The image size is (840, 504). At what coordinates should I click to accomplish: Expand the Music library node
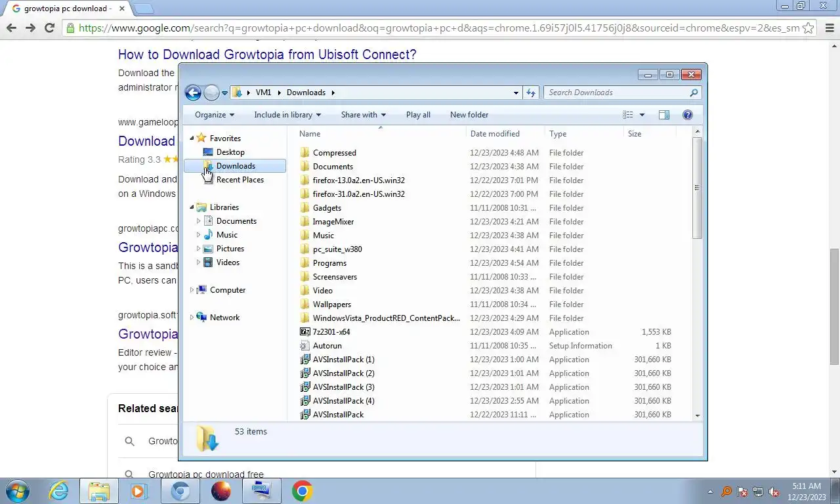(199, 235)
